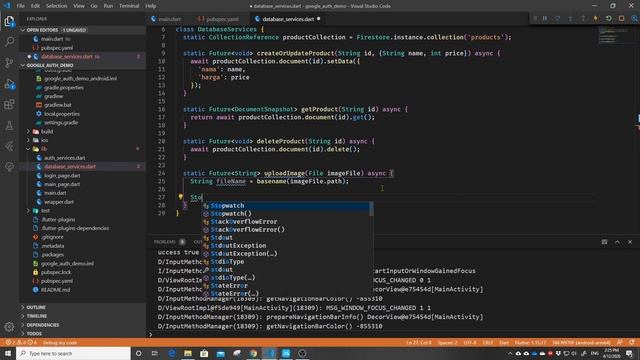Trigger Flutter hot reload lightning icon
The height and width of the screenshot is (360, 640).
pos(596,19)
